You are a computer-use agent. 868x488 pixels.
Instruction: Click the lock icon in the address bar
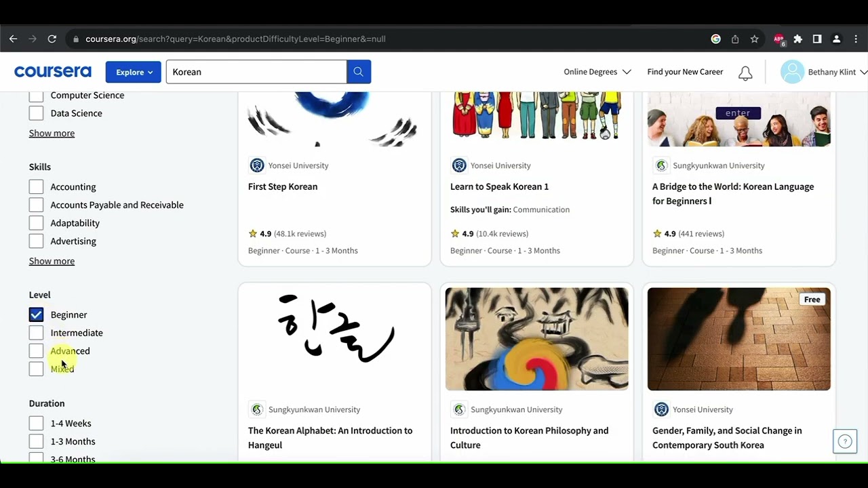(77, 39)
